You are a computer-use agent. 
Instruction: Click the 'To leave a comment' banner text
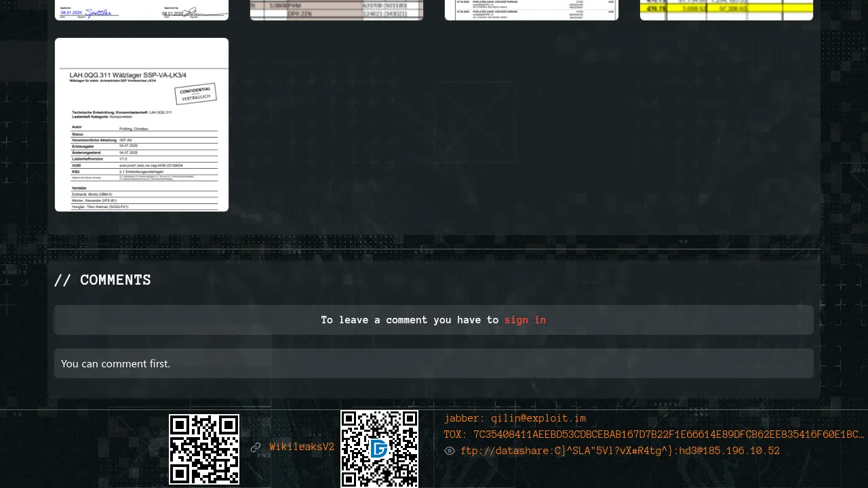click(410, 320)
